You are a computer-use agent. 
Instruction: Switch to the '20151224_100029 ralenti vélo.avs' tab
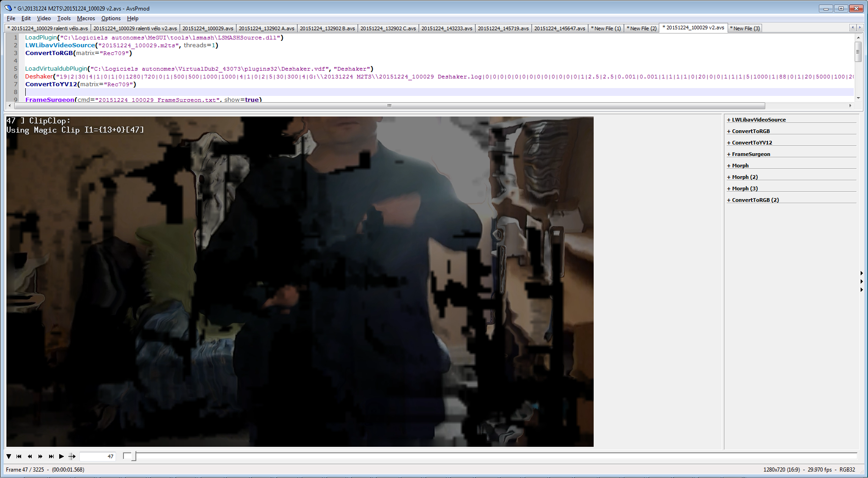tap(48, 28)
